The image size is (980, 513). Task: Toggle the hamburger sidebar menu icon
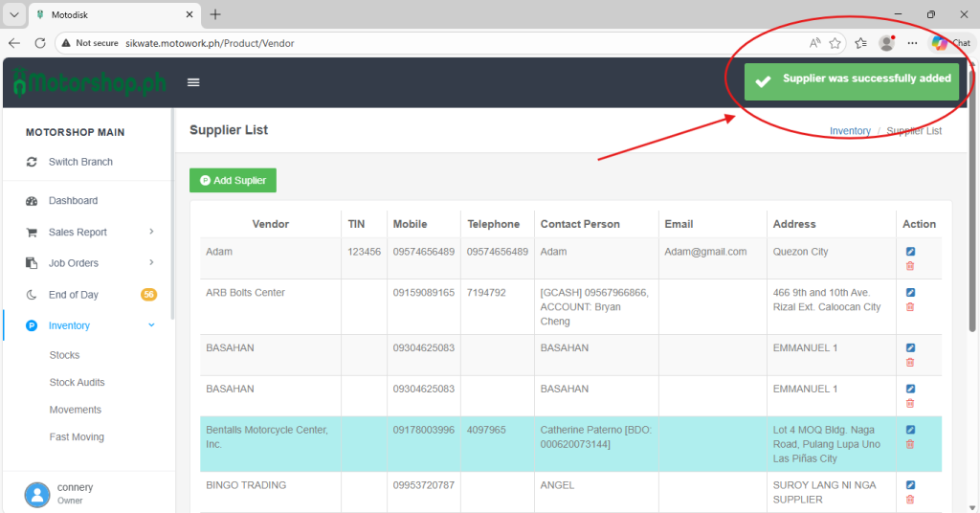[x=193, y=82]
